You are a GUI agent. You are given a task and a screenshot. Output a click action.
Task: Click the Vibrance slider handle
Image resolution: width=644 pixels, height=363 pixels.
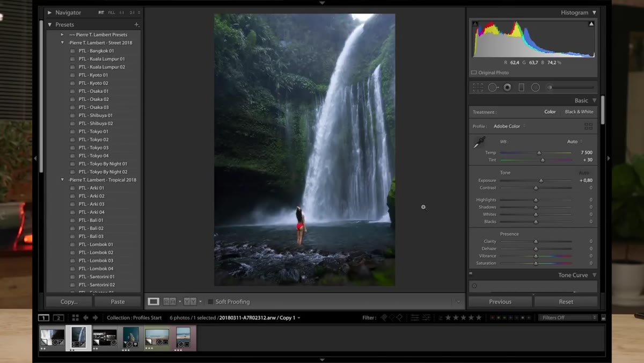tap(536, 256)
